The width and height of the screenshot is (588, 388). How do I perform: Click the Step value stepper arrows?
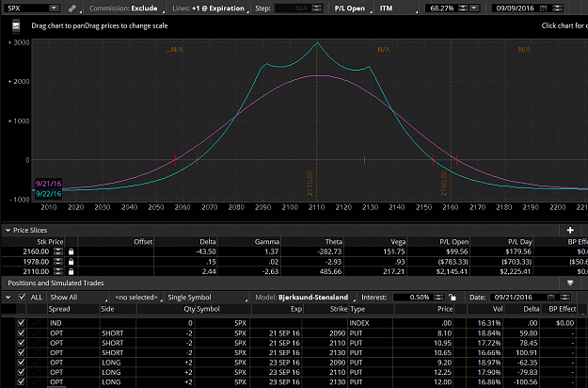click(316, 8)
